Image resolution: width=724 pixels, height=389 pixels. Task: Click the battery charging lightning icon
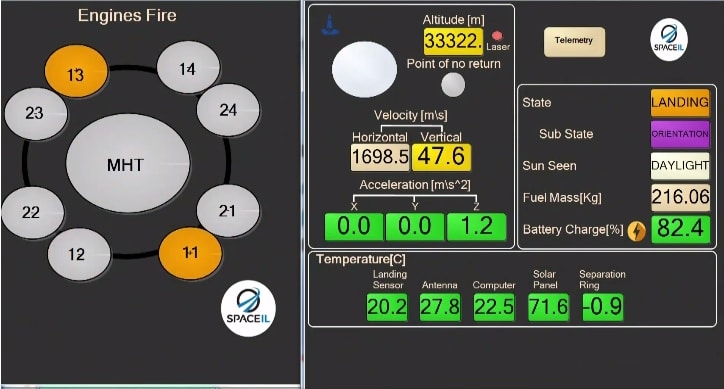click(x=636, y=230)
